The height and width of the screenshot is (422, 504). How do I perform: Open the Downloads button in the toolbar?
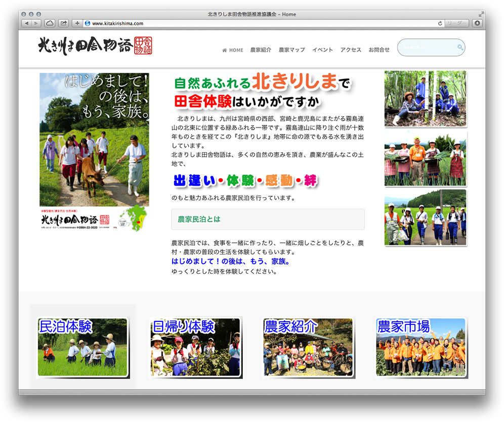coord(477,23)
